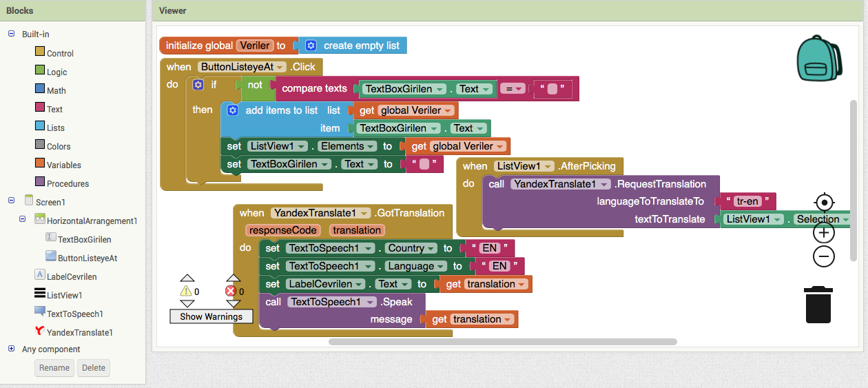
Task: Click the Rename button
Action: click(x=54, y=368)
